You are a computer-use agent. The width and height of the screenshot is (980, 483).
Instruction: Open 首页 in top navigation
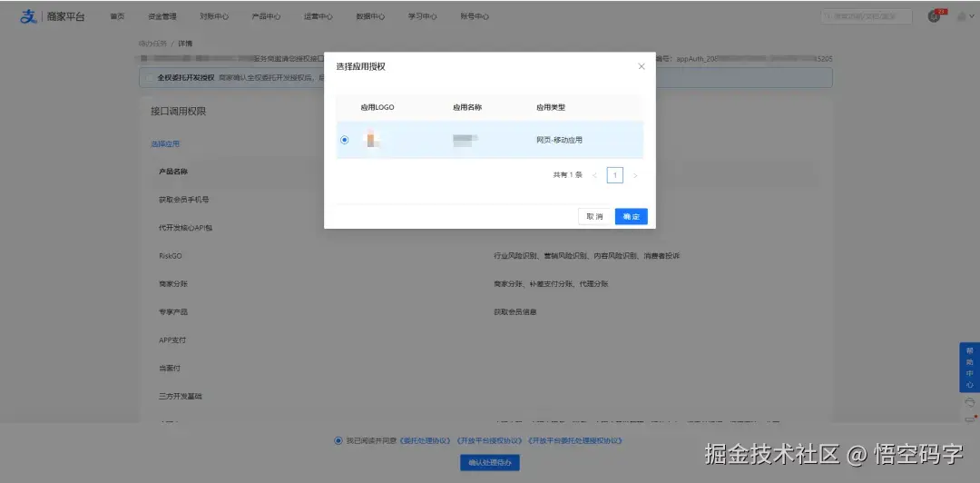(117, 17)
